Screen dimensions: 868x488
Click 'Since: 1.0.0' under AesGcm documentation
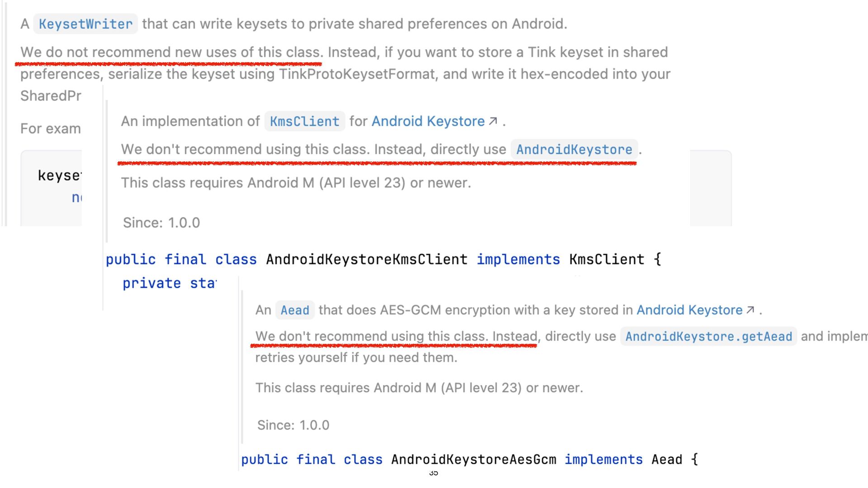[x=293, y=425]
